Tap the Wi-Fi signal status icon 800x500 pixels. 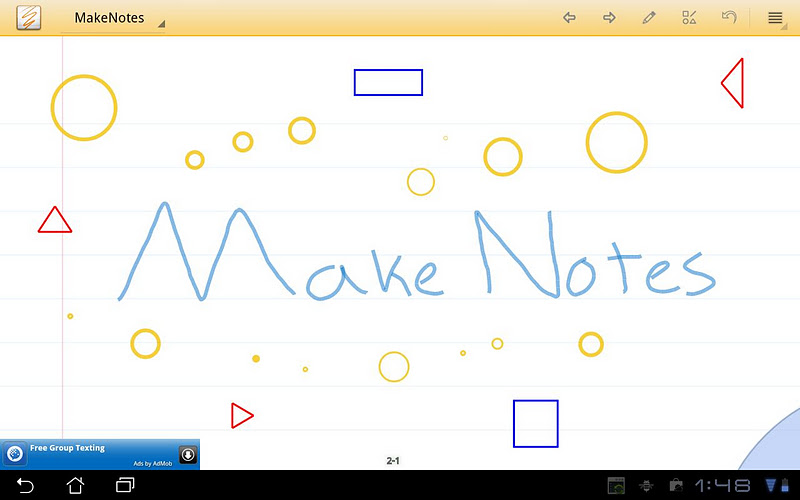(x=771, y=485)
